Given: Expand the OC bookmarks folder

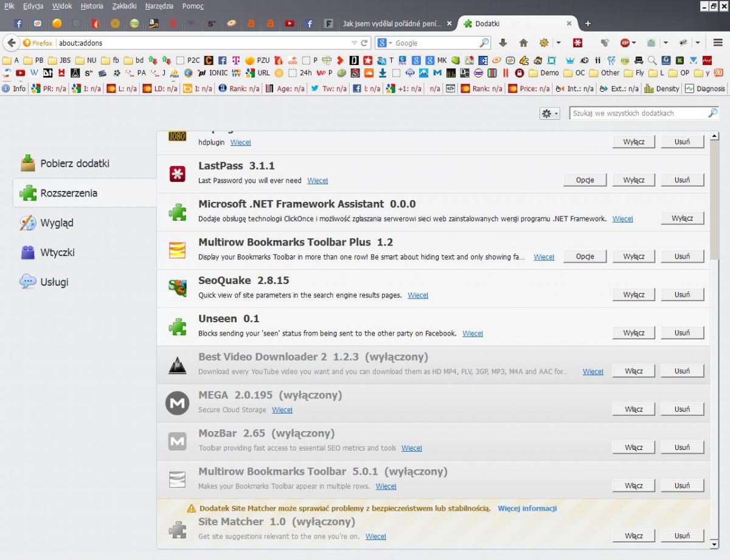Looking at the screenshot, I should 574,73.
